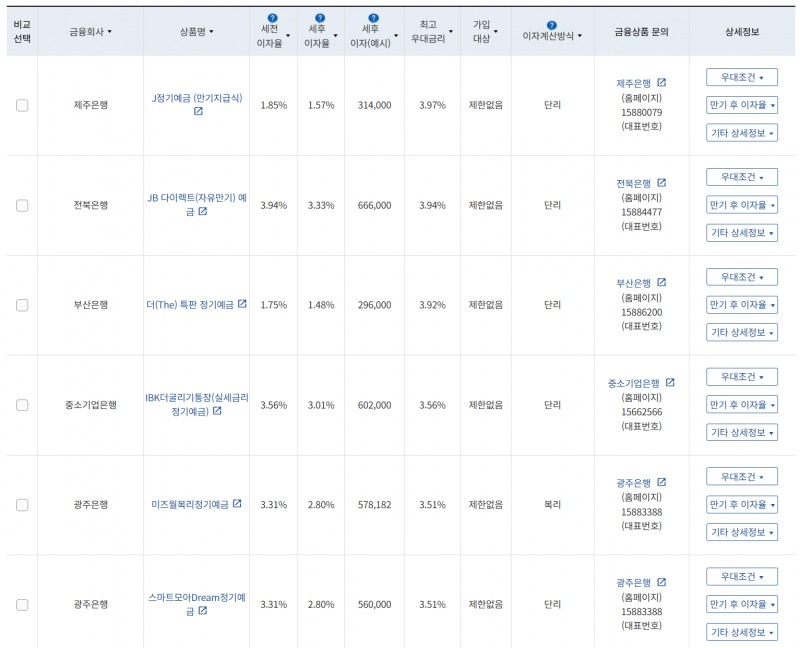Viewport: 800px width, 648px height.
Task: Expand 기타 상세정보 for 미즈월복리정기예금 row
Action: click(742, 532)
